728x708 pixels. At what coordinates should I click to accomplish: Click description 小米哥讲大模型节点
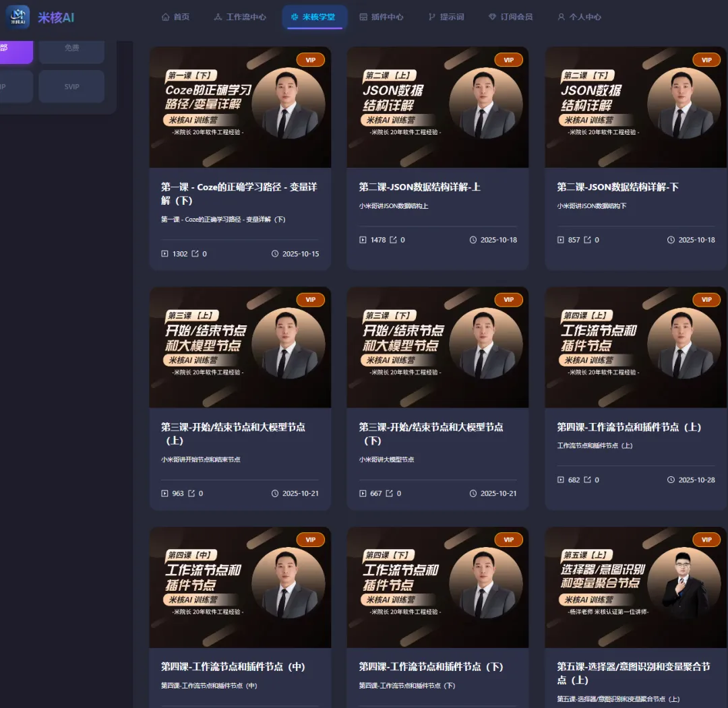(x=386, y=460)
